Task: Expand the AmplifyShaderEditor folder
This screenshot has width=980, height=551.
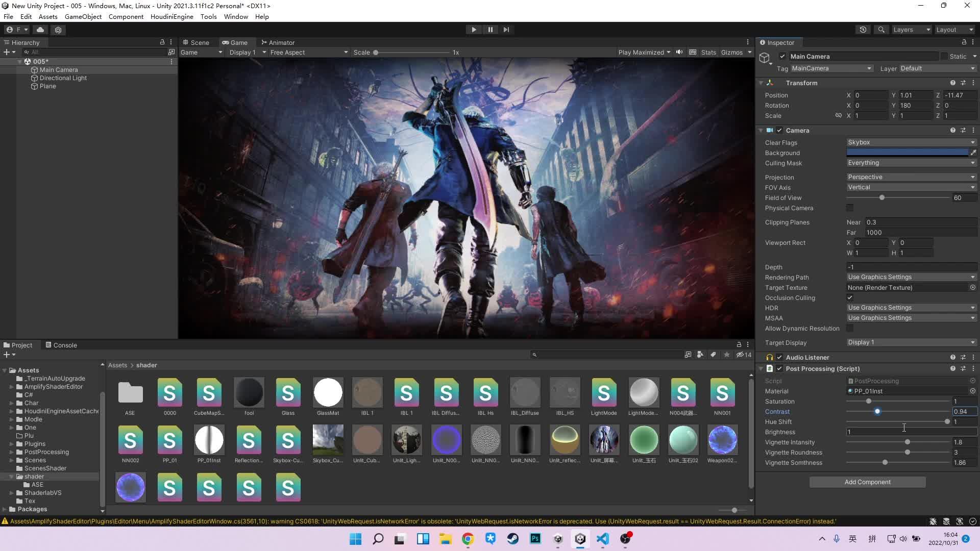Action: (x=12, y=387)
